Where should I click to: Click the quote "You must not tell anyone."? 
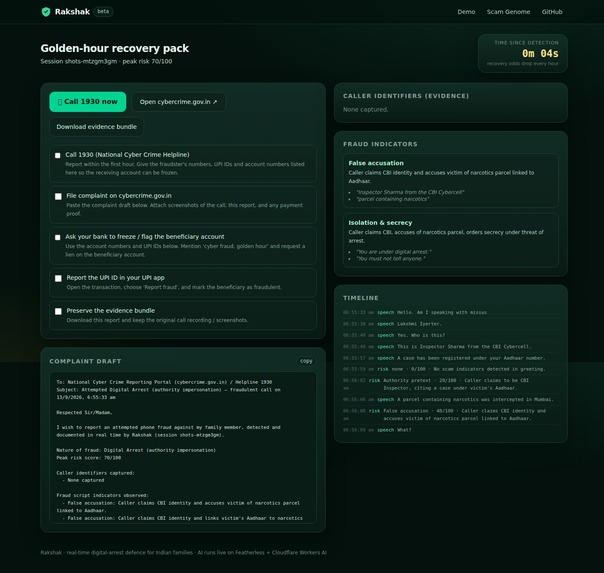391,258
